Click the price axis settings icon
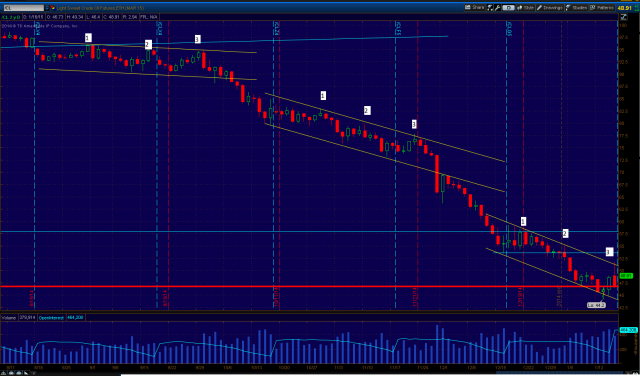The image size is (640, 376). [623, 17]
